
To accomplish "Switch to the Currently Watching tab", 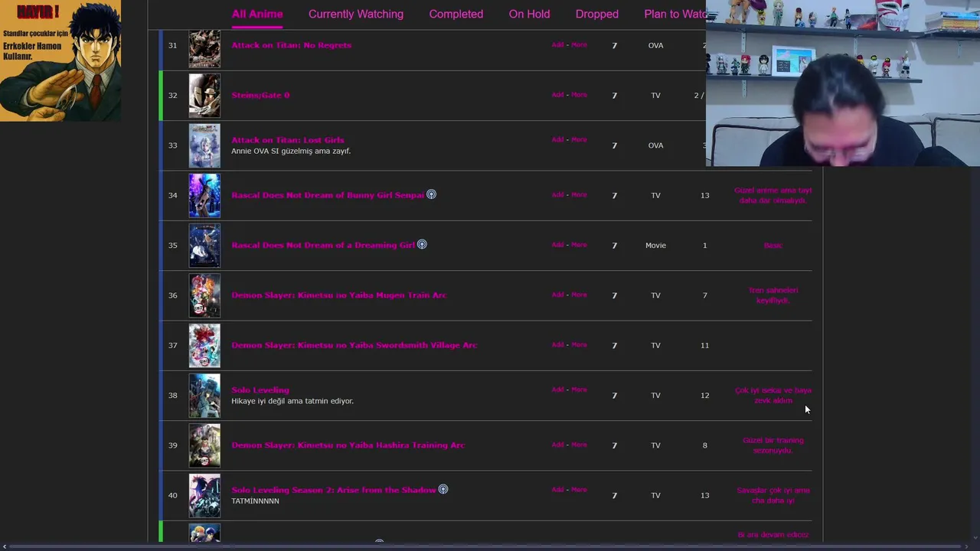I will point(356,14).
